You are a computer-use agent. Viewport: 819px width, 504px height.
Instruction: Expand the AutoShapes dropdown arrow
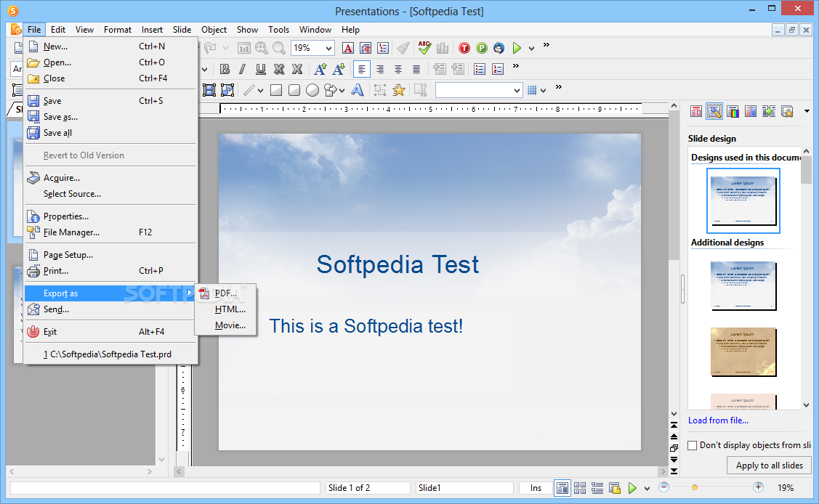tap(342, 91)
